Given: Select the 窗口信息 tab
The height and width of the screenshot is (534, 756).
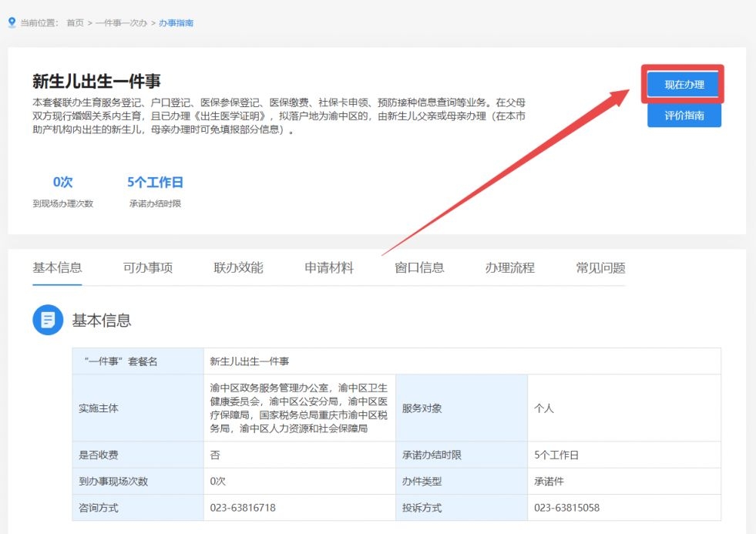Looking at the screenshot, I should [418, 267].
